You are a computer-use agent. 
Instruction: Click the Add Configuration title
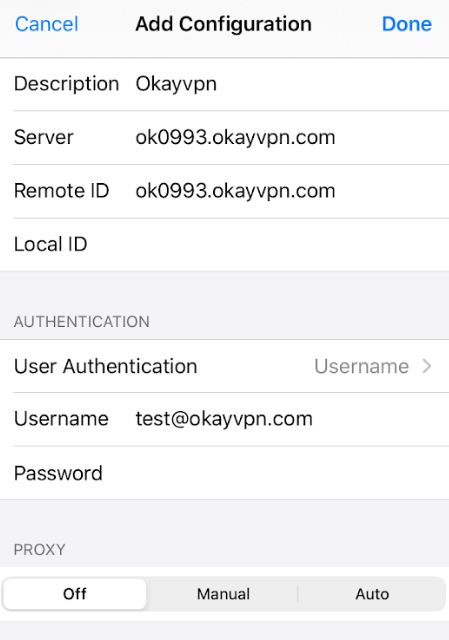tap(224, 24)
